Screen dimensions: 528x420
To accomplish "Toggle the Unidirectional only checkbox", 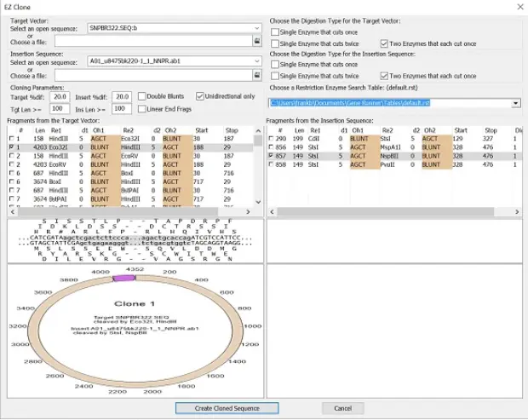I will point(200,96).
